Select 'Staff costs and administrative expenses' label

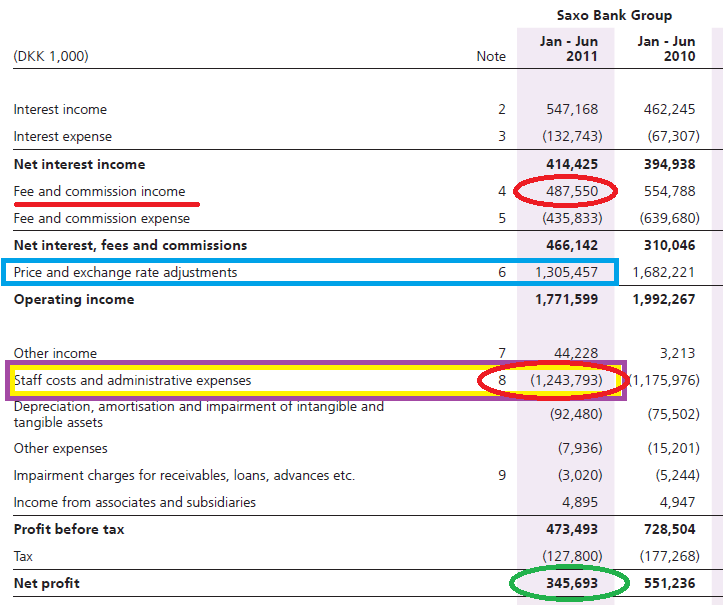click(133, 380)
